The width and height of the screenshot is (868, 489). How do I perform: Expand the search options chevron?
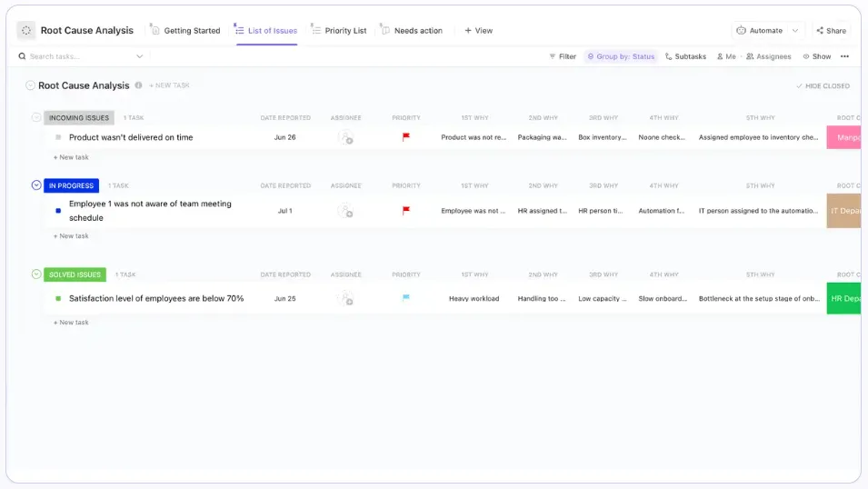139,56
